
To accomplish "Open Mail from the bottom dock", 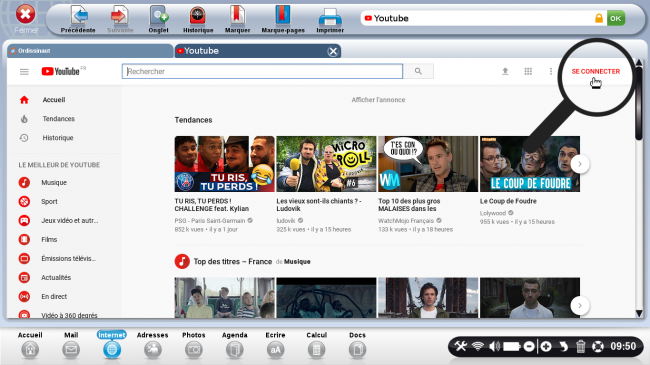I will click(71, 345).
